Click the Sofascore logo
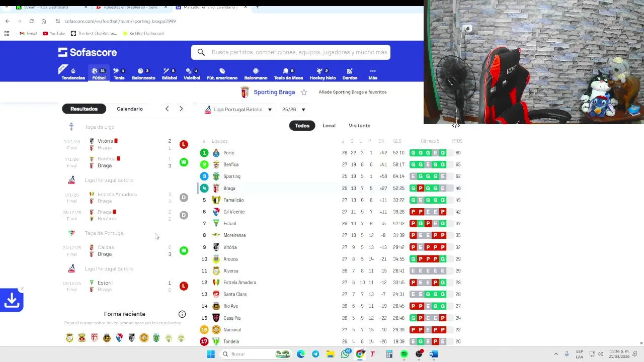The width and height of the screenshot is (644, 362). 88,52
